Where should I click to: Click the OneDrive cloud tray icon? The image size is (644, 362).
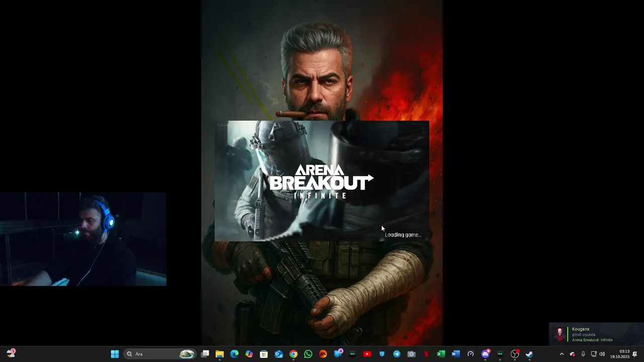572,354
